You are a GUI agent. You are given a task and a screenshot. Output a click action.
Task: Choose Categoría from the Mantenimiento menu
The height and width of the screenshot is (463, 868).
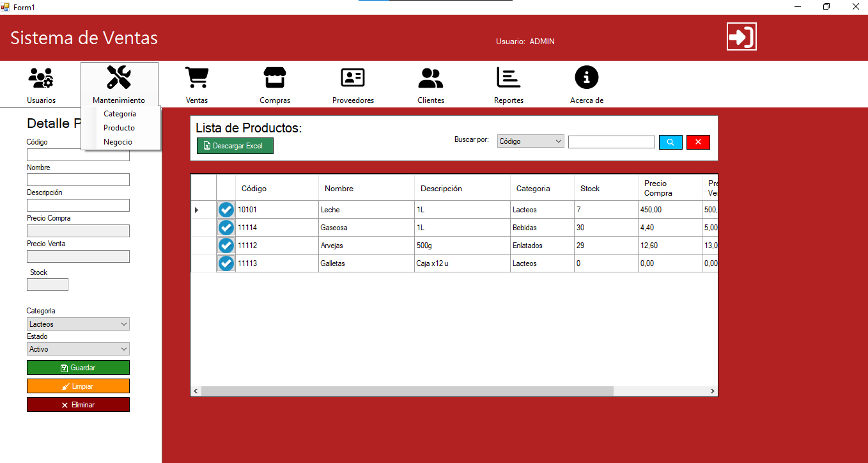[x=120, y=114]
